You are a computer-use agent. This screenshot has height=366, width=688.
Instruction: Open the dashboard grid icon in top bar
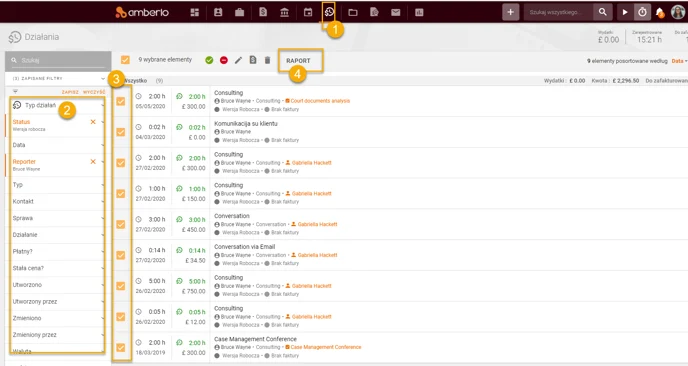coord(195,12)
